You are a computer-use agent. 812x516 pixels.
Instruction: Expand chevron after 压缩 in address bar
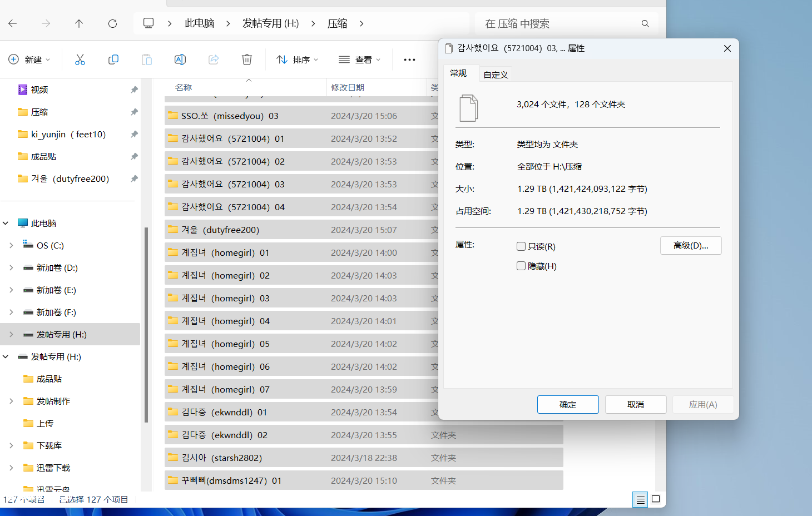pyautogui.click(x=362, y=23)
